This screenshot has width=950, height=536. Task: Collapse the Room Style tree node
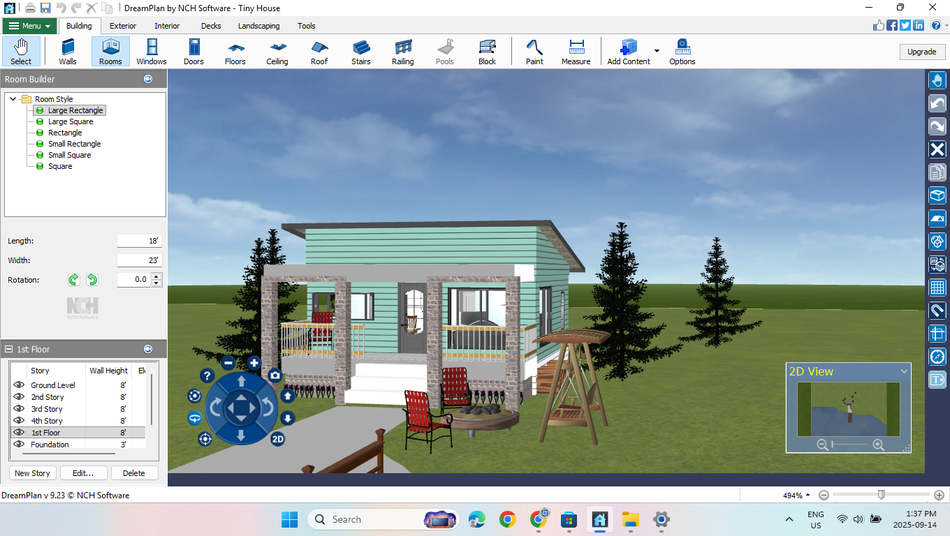point(13,99)
